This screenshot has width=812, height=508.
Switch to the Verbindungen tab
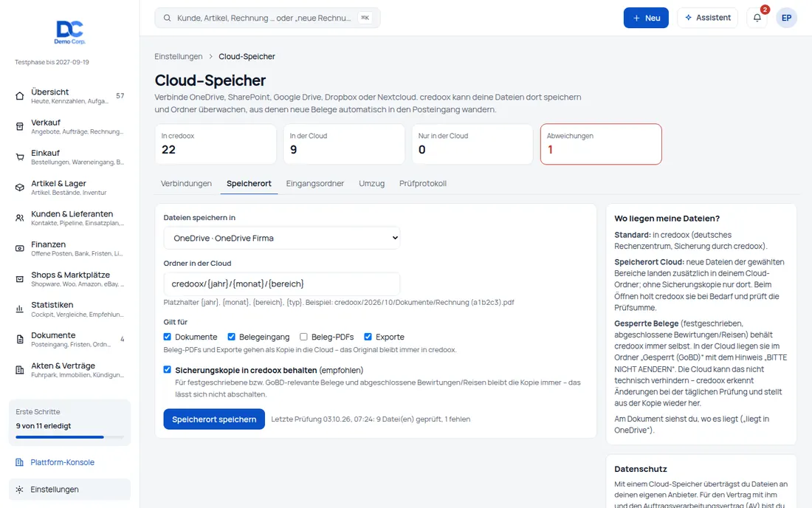[186, 183]
